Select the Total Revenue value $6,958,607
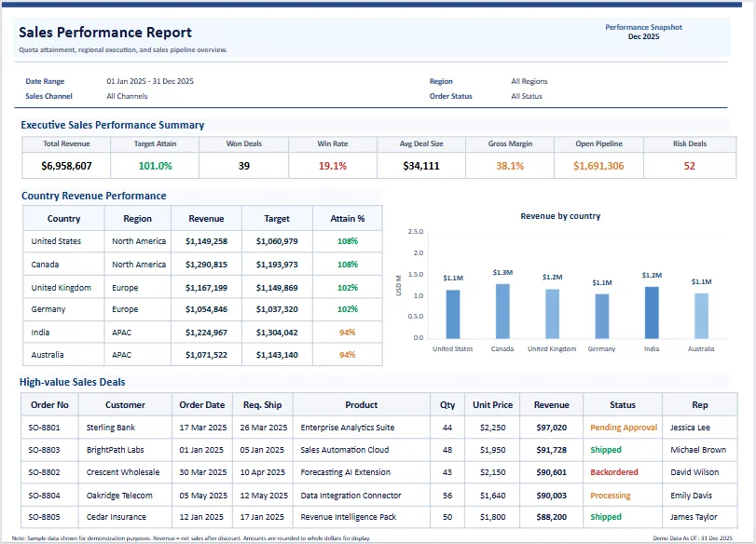 (x=66, y=166)
